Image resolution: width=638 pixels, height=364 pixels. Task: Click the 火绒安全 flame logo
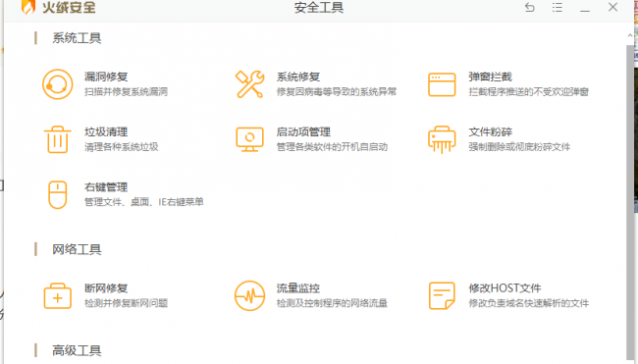pyautogui.click(x=28, y=7)
